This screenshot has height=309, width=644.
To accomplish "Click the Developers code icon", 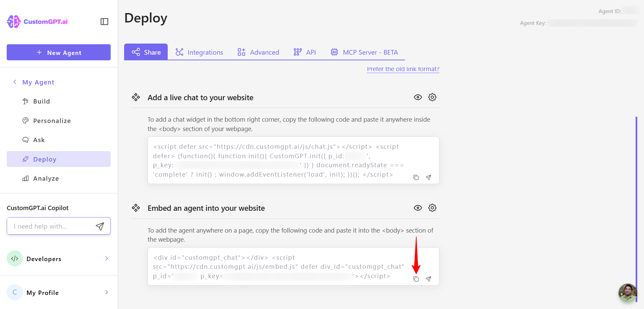I will point(15,258).
